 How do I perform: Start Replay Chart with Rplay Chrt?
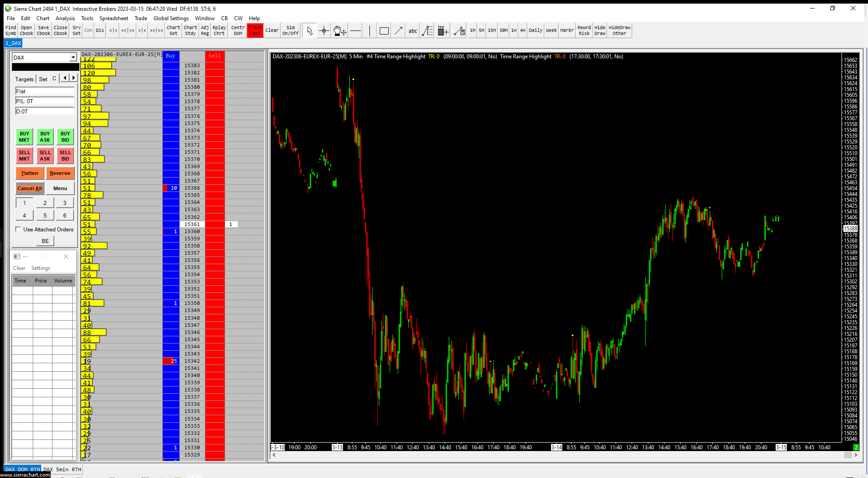[x=219, y=30]
